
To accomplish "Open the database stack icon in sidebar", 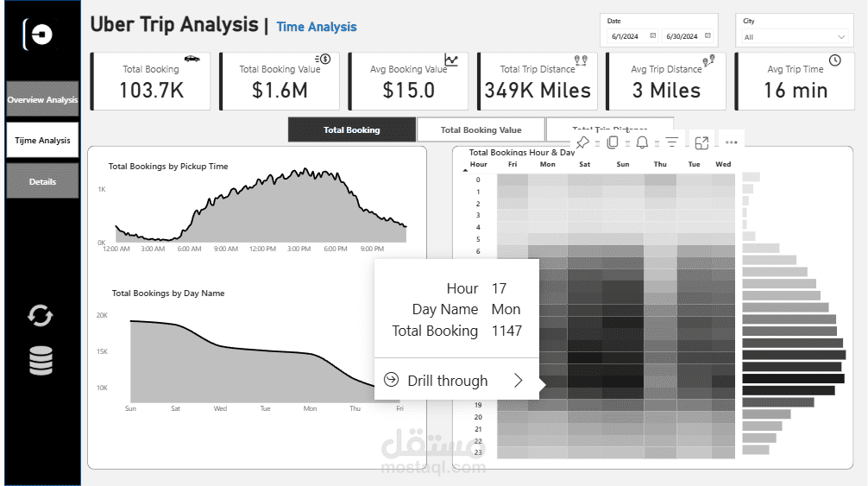I will 41,361.
